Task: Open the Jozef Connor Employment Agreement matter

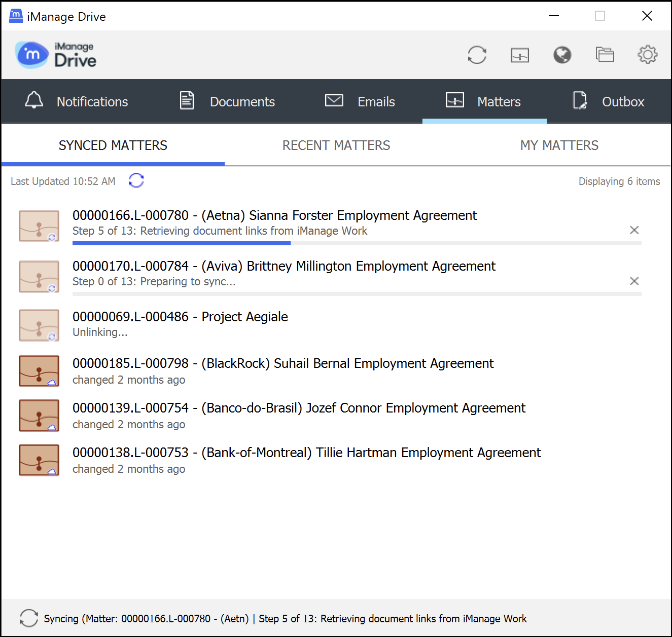Action: [299, 408]
